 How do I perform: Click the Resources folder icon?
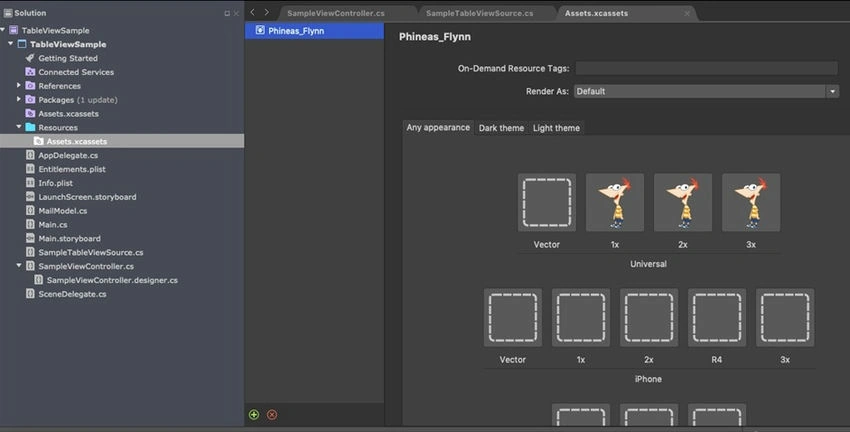tap(30, 127)
